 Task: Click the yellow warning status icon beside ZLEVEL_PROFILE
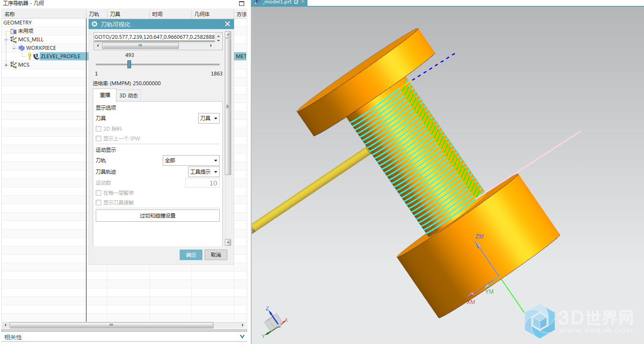click(30, 56)
